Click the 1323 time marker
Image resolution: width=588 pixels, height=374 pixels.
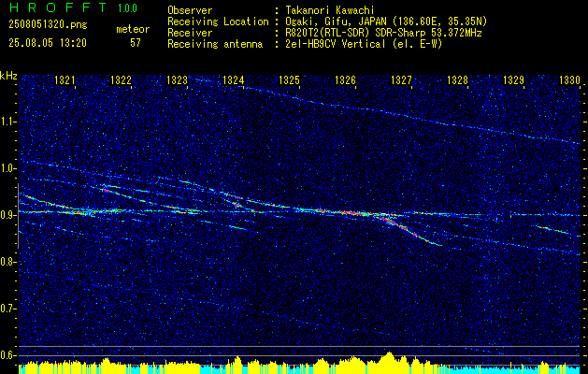tap(177, 80)
